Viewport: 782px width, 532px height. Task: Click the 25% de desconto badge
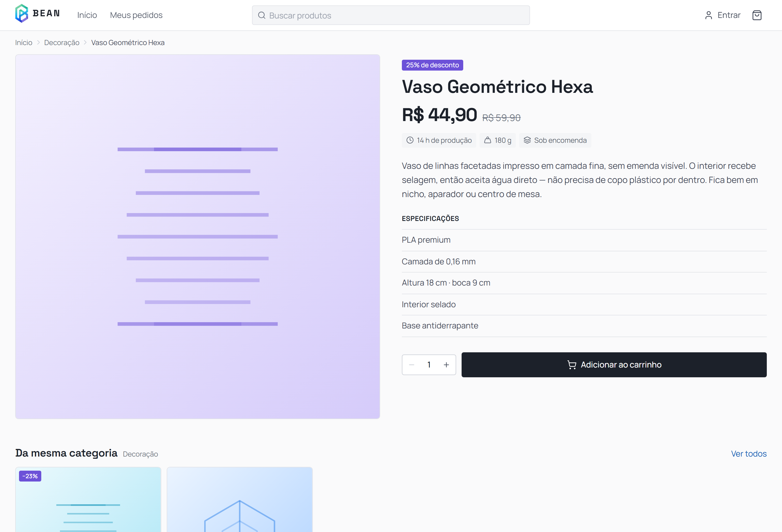tap(432, 65)
